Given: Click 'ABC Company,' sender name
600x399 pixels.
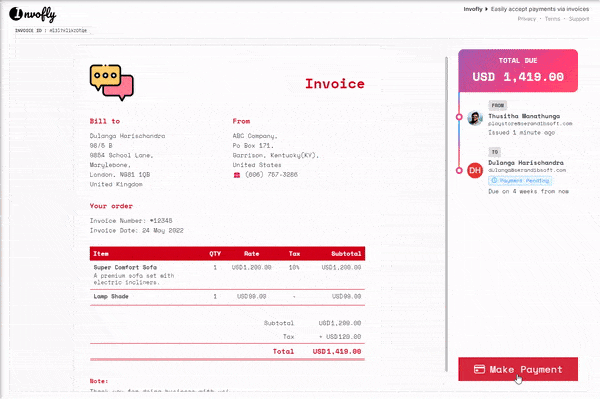Looking at the screenshot, I should point(255,136).
